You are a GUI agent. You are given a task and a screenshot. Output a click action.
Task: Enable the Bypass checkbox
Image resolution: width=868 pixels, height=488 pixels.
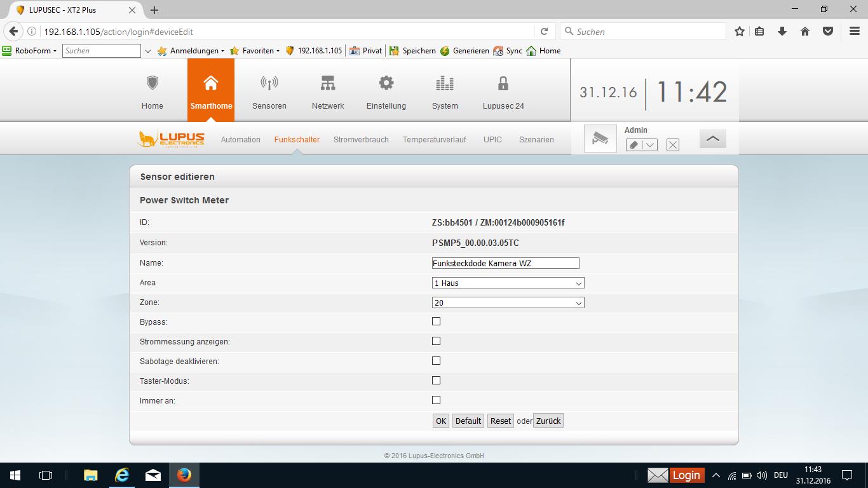tap(436, 322)
